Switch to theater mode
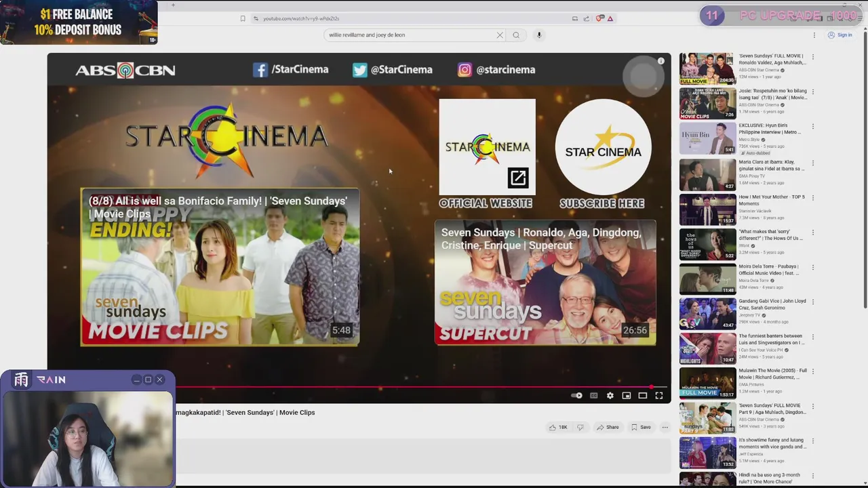Viewport: 868px width, 488px height. click(x=642, y=396)
